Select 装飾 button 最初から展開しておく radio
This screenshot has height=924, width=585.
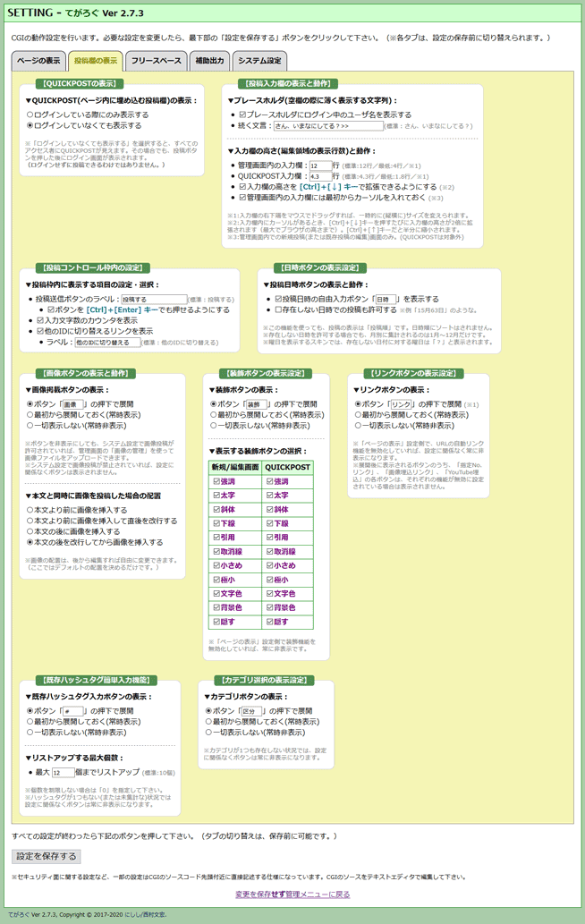point(214,415)
